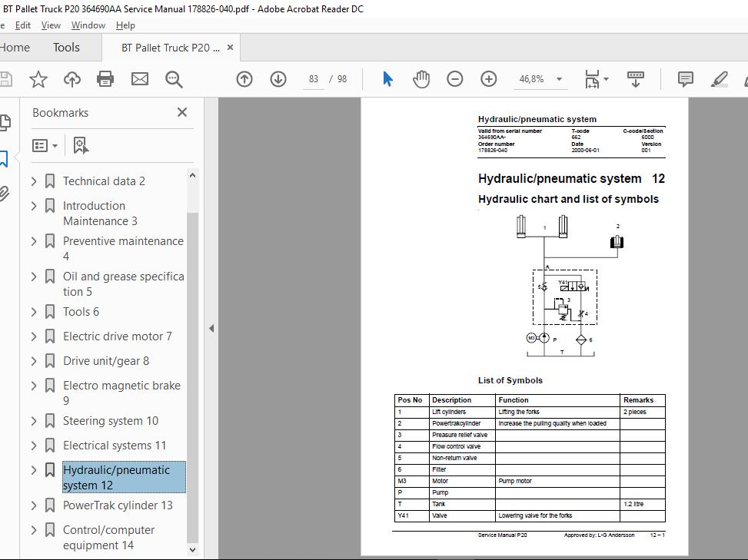748x560 pixels.
Task: Choose the Selection arrow tool
Action: coord(387,79)
